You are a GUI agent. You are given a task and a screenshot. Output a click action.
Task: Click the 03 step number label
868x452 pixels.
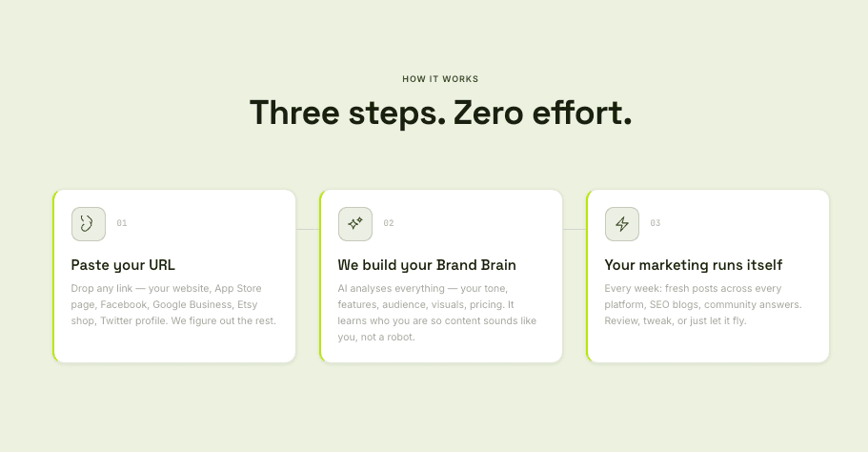656,223
